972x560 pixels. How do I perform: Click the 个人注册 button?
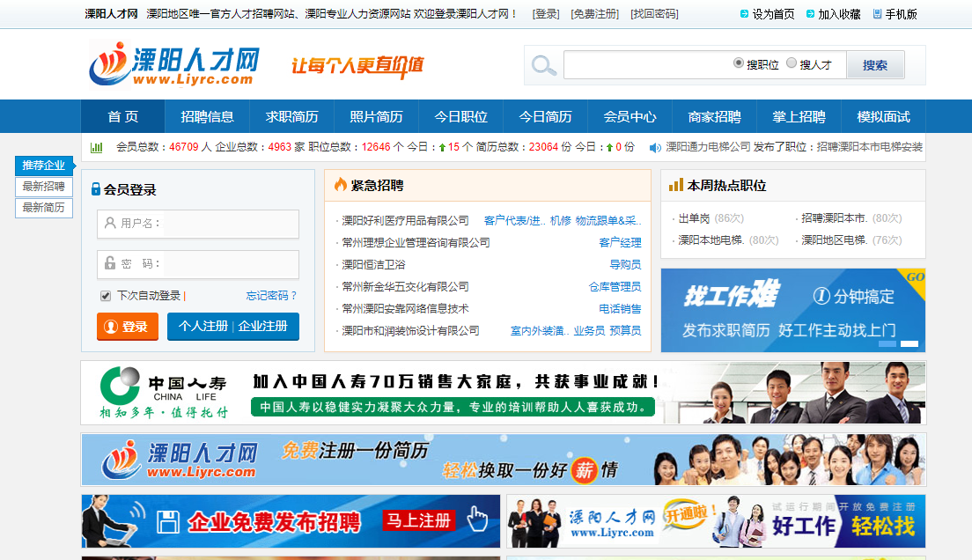202,326
